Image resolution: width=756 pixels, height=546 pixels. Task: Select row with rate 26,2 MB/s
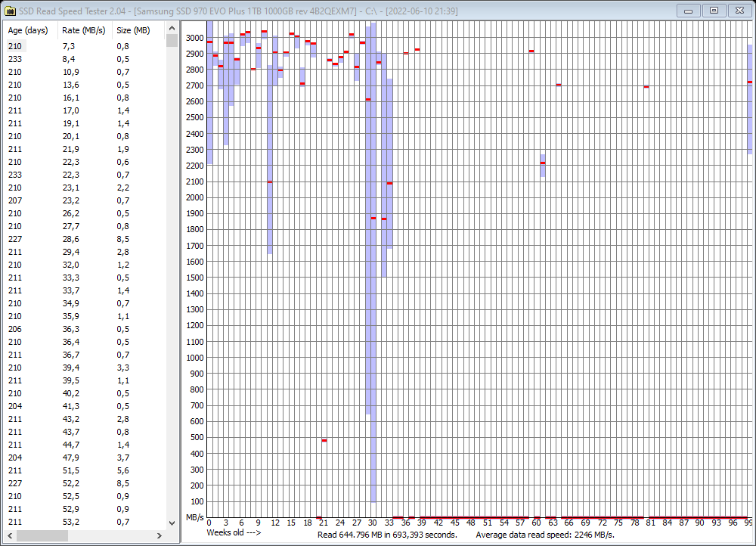(x=85, y=213)
